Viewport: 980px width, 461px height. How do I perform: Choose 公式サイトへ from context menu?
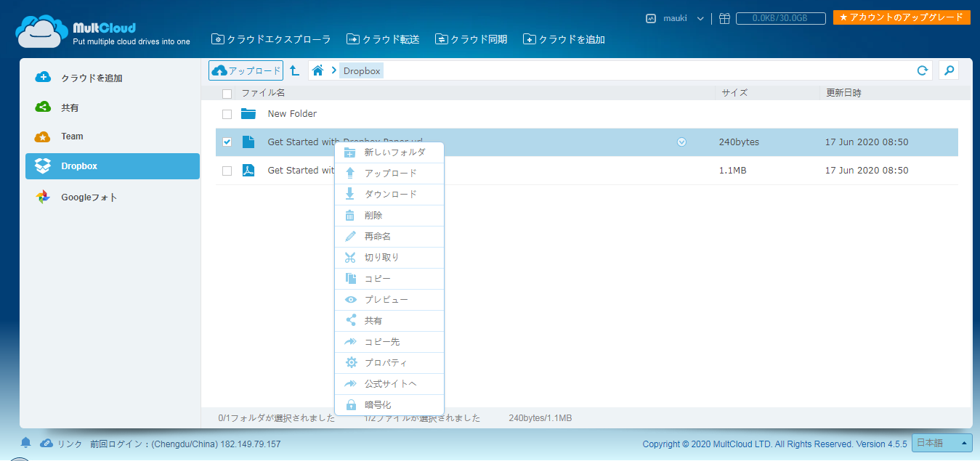pyautogui.click(x=389, y=384)
